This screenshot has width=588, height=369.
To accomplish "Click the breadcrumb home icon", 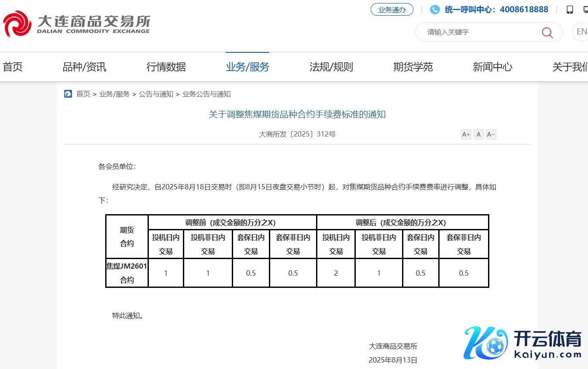I will coord(68,94).
